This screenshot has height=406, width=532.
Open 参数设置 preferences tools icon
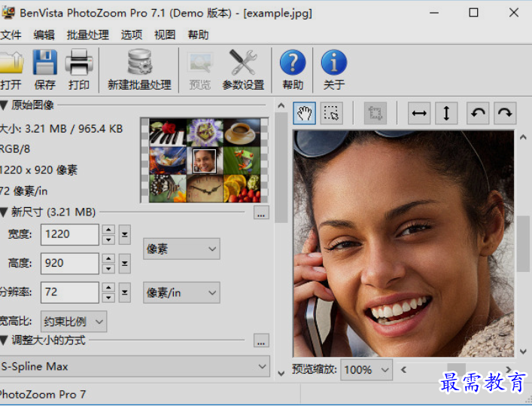[x=243, y=63]
